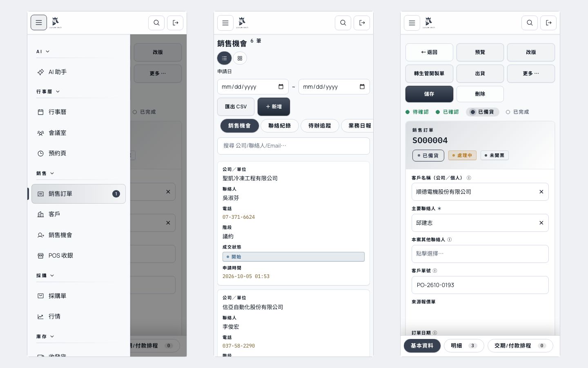Click the search icon in the left panel

tap(156, 23)
